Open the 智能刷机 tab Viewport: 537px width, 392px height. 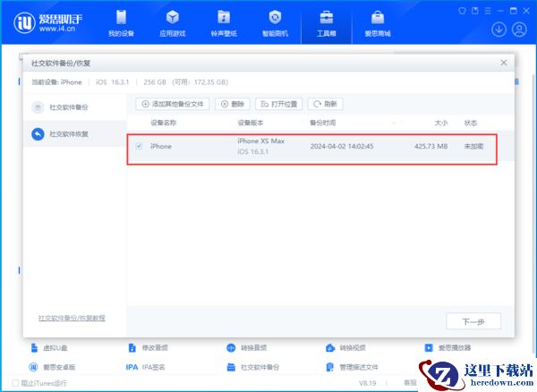(x=275, y=23)
